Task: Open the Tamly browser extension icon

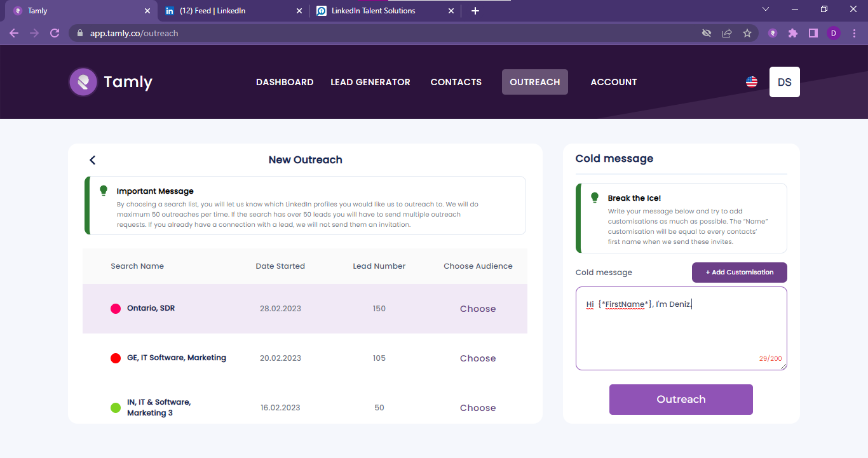Action: coord(773,33)
